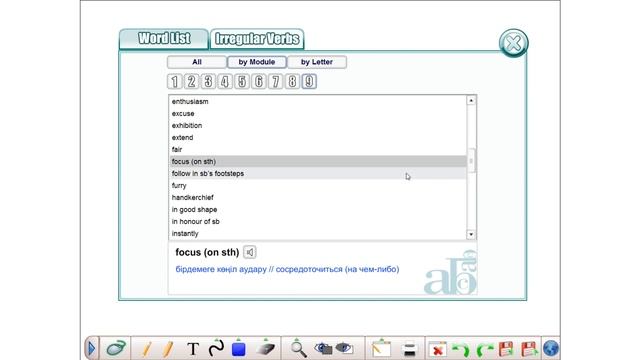Click the first red floppy save icon
640x360 pixels.
click(x=506, y=349)
